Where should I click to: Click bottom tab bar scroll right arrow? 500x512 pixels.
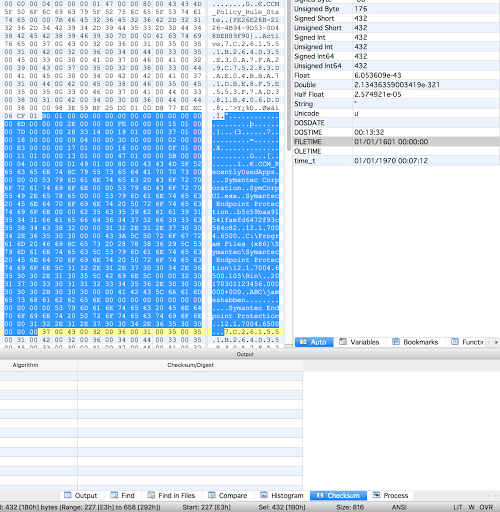pos(495,496)
